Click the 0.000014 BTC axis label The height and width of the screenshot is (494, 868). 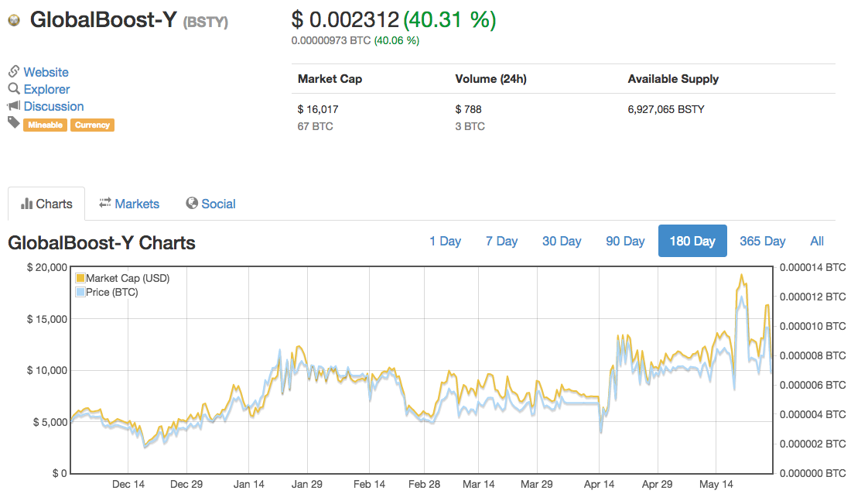812,267
